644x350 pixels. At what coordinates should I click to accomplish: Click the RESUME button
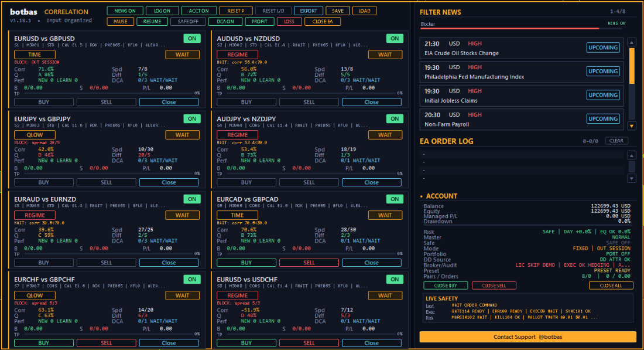(x=152, y=21)
